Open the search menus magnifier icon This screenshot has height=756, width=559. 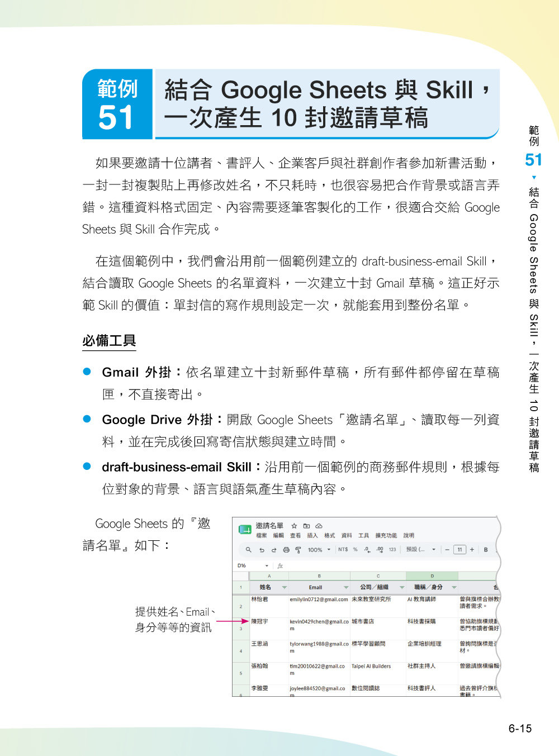pos(249,550)
